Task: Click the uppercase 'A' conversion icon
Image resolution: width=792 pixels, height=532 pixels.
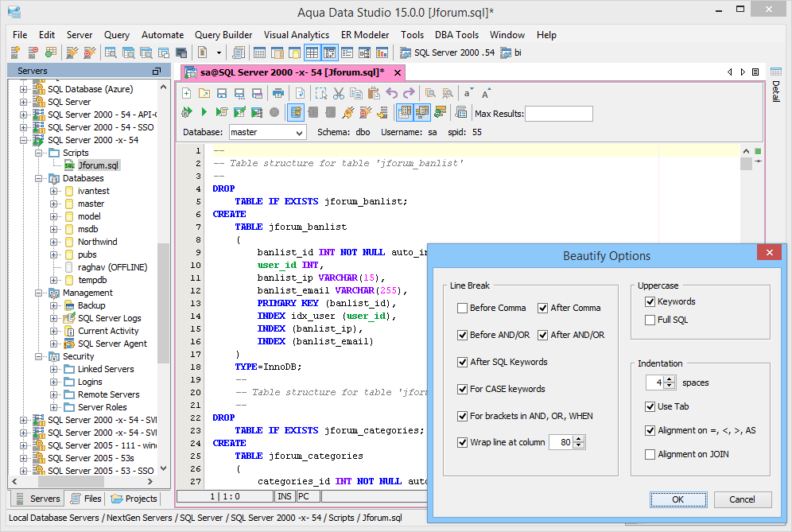Action: pos(485,94)
